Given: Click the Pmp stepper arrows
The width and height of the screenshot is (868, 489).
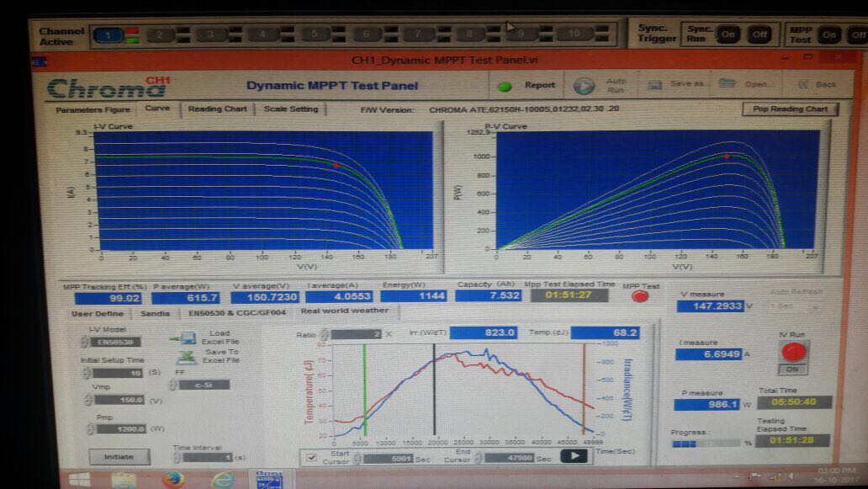Looking at the screenshot, I should coord(90,428).
